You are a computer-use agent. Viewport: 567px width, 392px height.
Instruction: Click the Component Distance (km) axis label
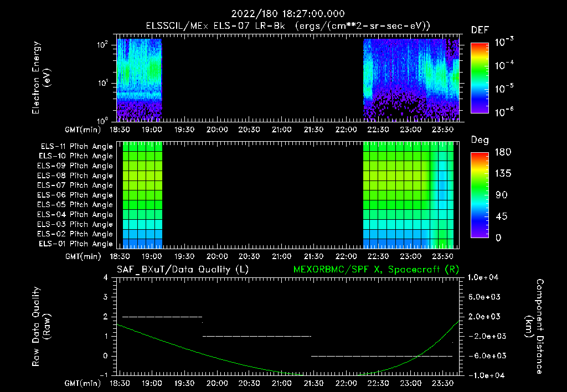click(534, 327)
